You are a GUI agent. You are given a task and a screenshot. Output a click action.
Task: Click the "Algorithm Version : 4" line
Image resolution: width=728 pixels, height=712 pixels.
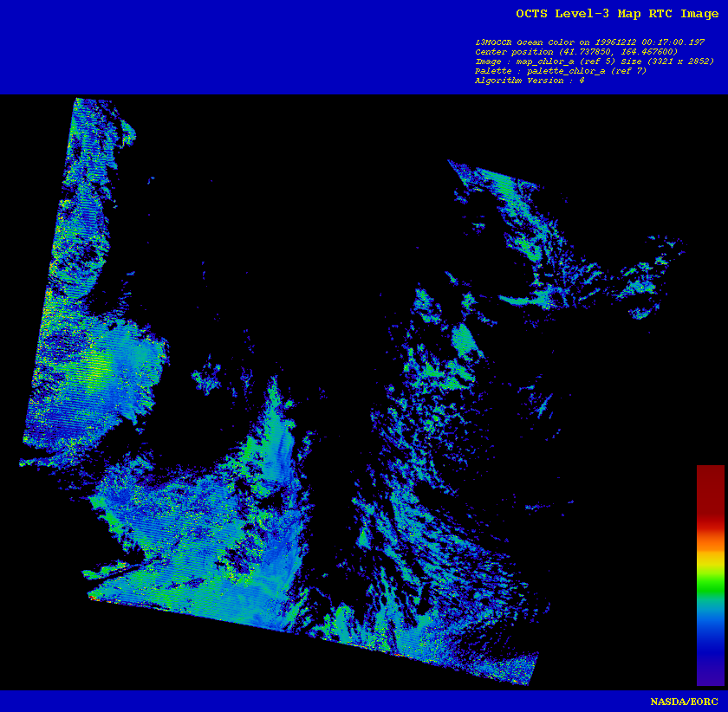pyautogui.click(x=530, y=81)
